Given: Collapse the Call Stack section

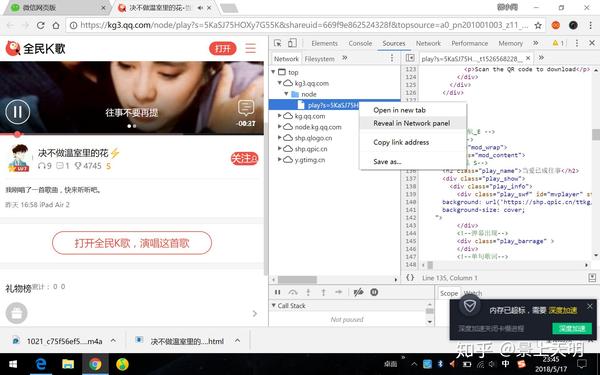Looking at the screenshot, I should [274, 305].
